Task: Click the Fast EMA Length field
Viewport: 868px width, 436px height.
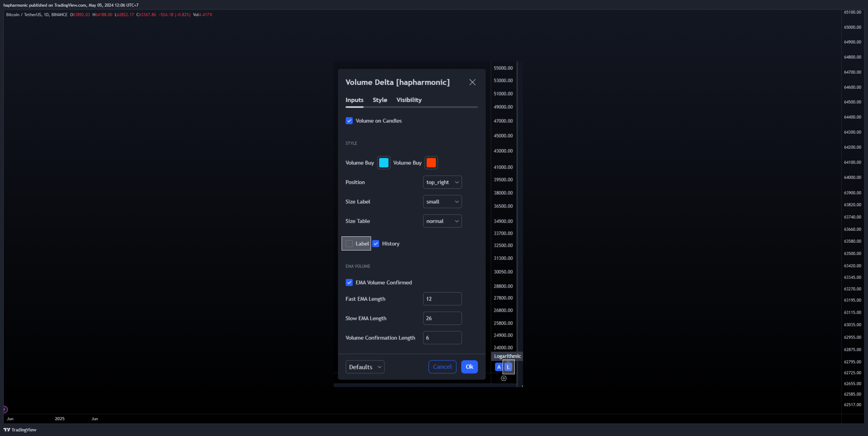Action: [x=442, y=299]
